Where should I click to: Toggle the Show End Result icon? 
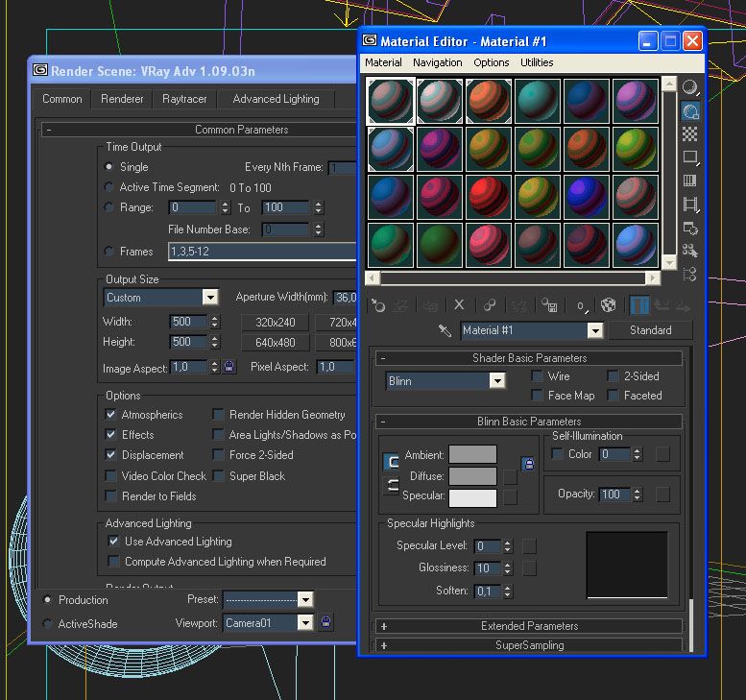[x=639, y=305]
